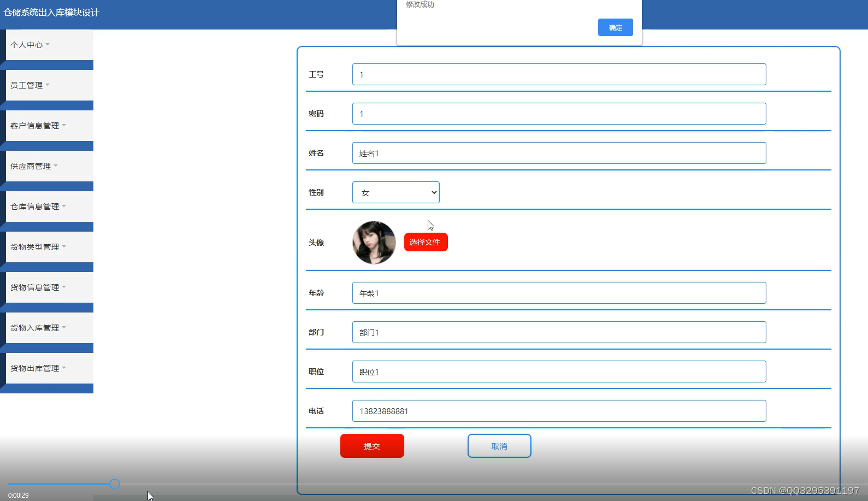Click the avatar photo thumbnail

[374, 243]
